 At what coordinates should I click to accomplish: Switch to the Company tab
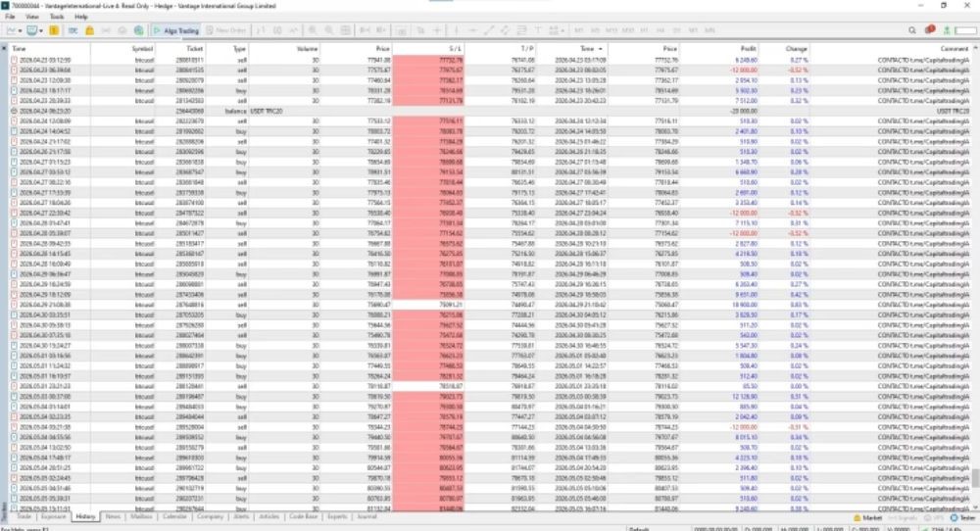tap(210, 517)
